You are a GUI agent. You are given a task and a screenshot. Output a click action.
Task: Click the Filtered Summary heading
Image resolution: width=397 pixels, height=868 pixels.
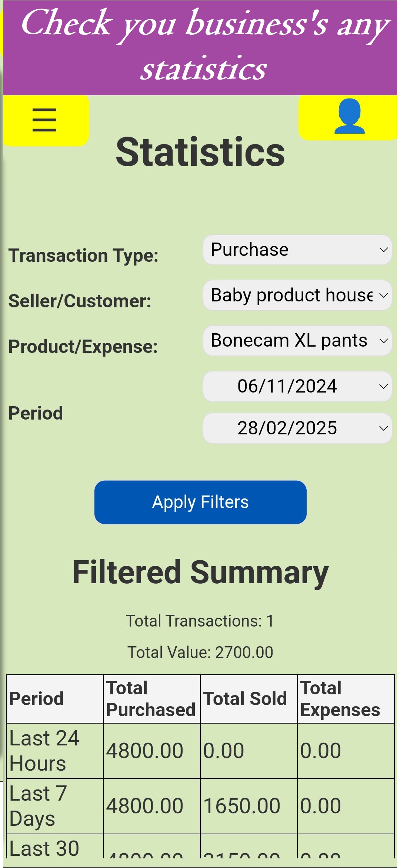coord(200,572)
